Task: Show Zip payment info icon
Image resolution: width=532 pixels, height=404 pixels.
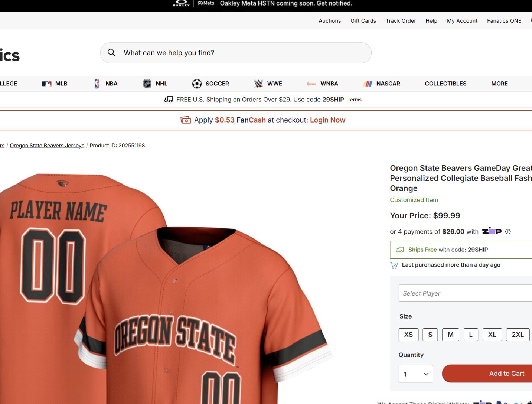Action: pyautogui.click(x=508, y=232)
